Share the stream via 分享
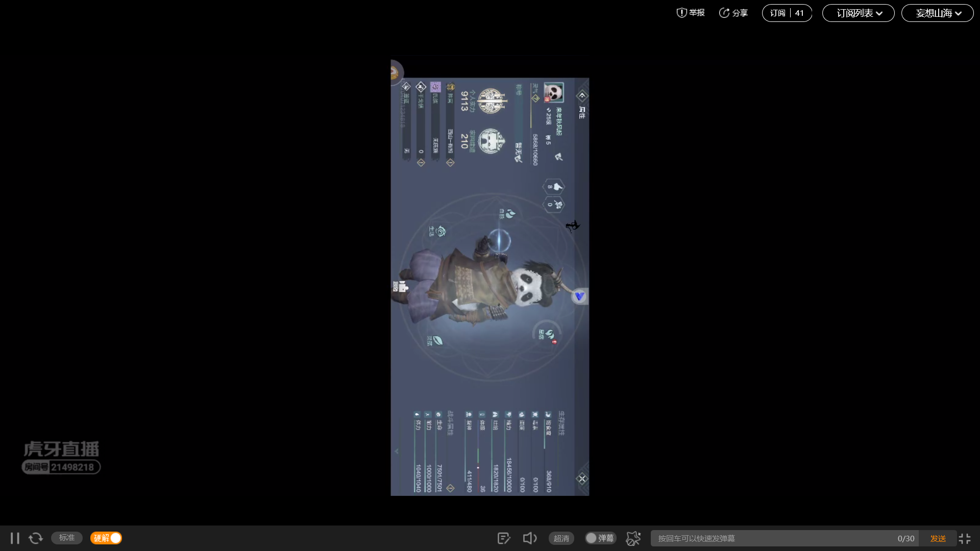This screenshot has height=551, width=980. [733, 13]
